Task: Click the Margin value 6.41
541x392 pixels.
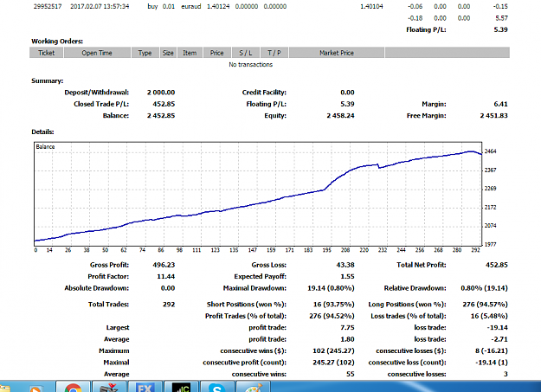Action: pos(500,104)
